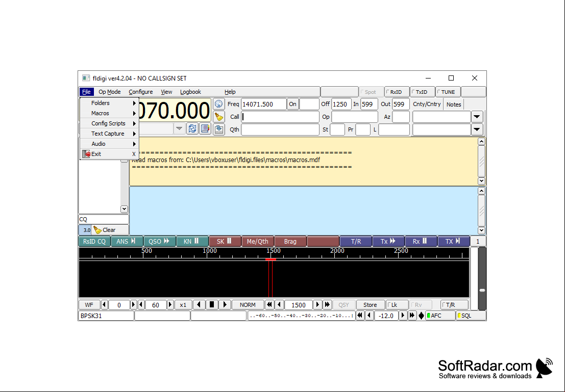Switch to the Notes tab

454,104
